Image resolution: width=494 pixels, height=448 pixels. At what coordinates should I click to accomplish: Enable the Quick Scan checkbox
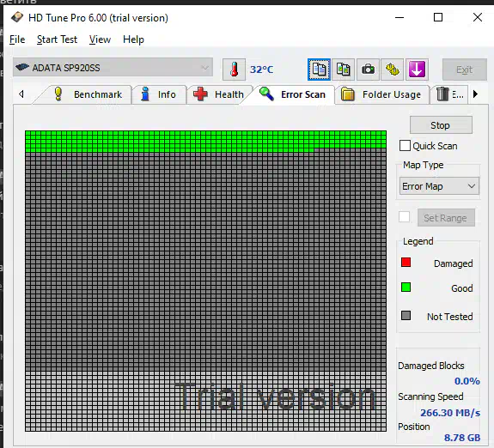(x=405, y=146)
